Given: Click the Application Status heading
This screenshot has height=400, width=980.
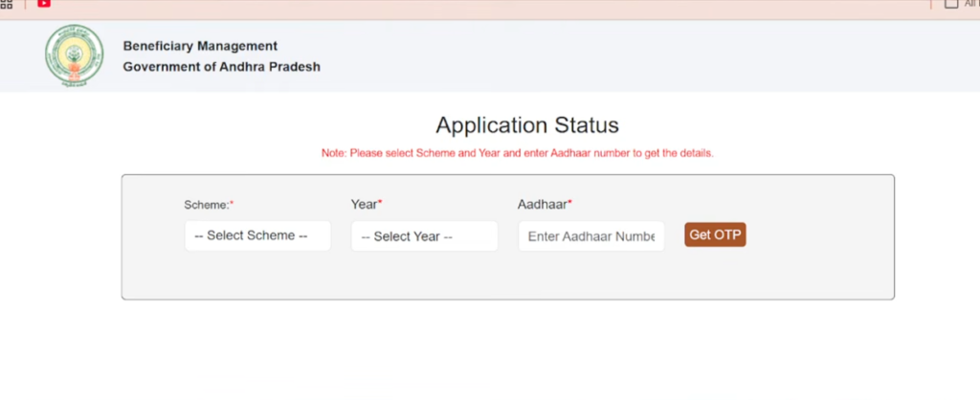Looking at the screenshot, I should [x=527, y=125].
